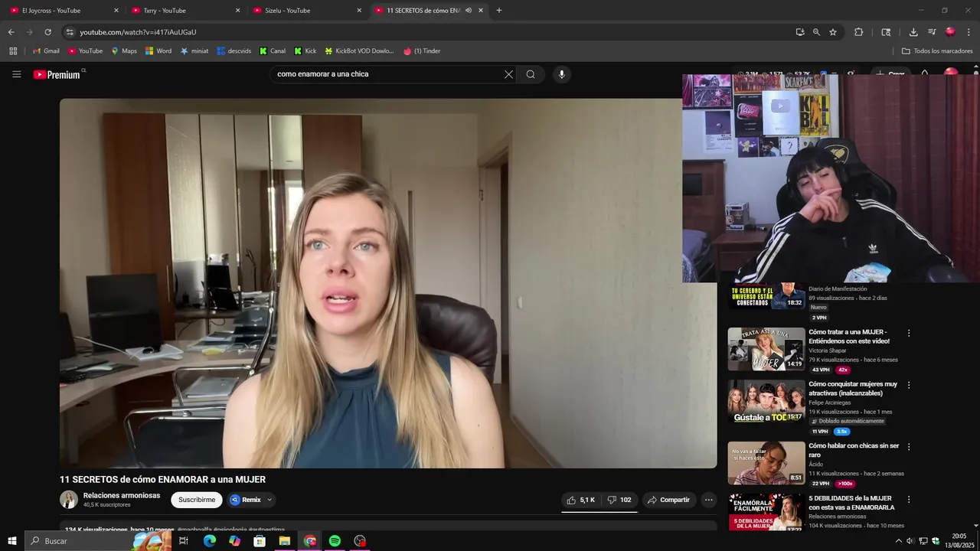
Task: Click the taskbar Buscar search box
Action: point(98,541)
